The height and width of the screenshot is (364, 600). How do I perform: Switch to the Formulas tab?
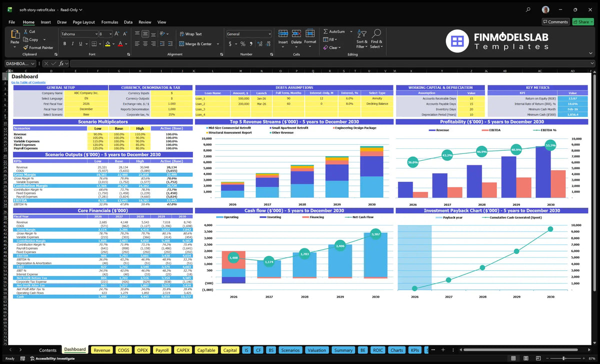(x=109, y=22)
